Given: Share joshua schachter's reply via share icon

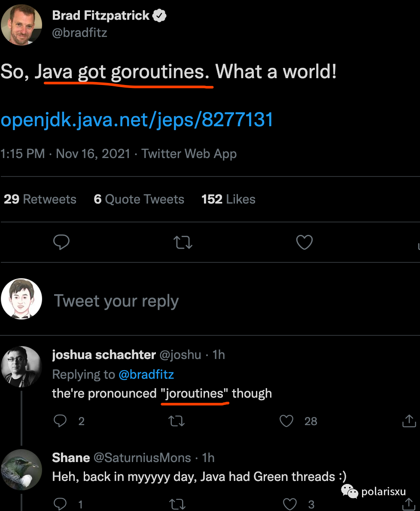Looking at the screenshot, I should 408,421.
